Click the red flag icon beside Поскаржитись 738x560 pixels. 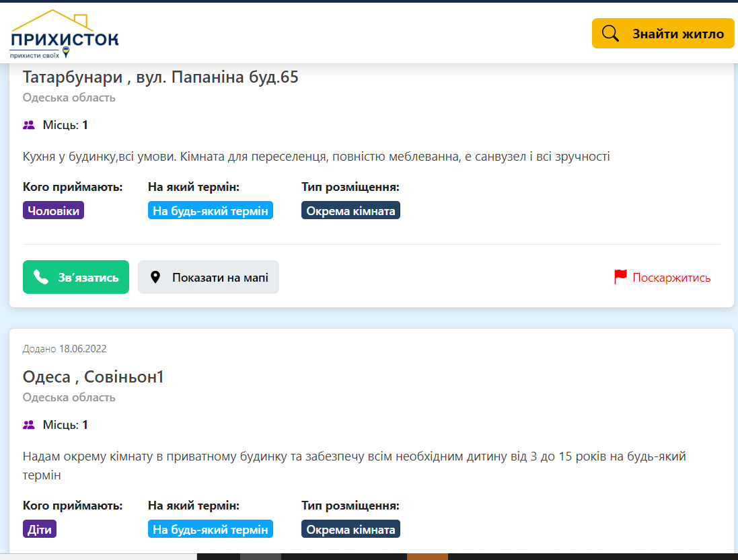(619, 276)
